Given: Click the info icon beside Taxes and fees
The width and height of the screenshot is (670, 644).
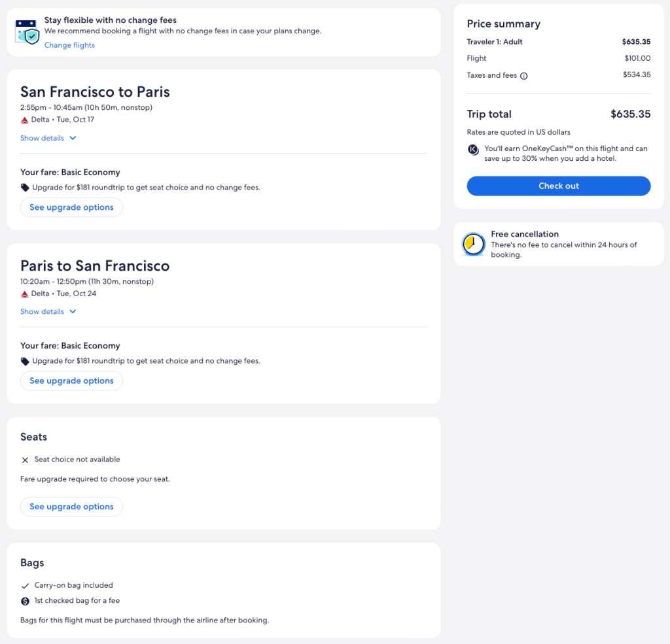Looking at the screenshot, I should [523, 76].
